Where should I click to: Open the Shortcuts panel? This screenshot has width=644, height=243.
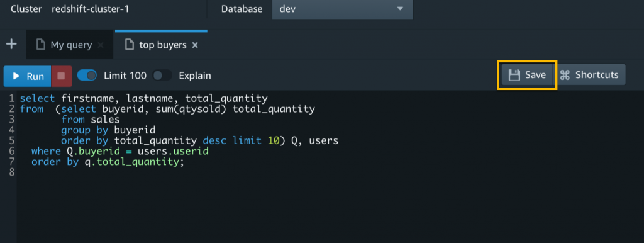point(590,75)
